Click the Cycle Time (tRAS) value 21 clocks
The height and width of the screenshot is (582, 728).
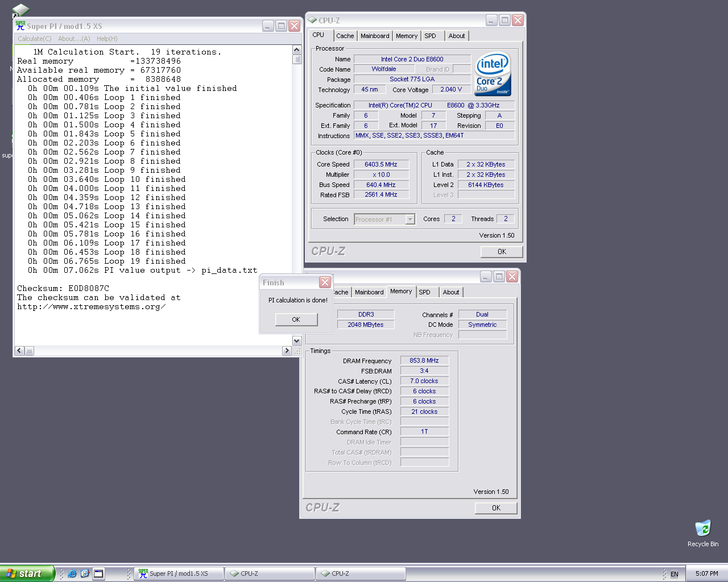click(424, 411)
